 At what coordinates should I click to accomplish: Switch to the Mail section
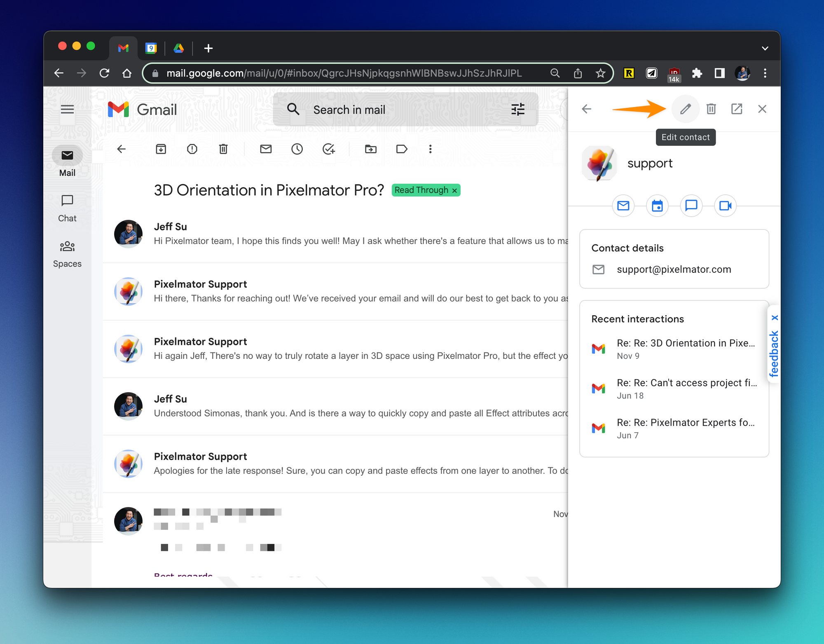pyautogui.click(x=67, y=162)
